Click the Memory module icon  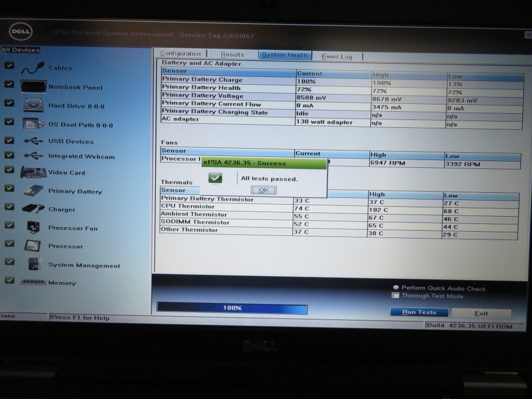tap(33, 282)
